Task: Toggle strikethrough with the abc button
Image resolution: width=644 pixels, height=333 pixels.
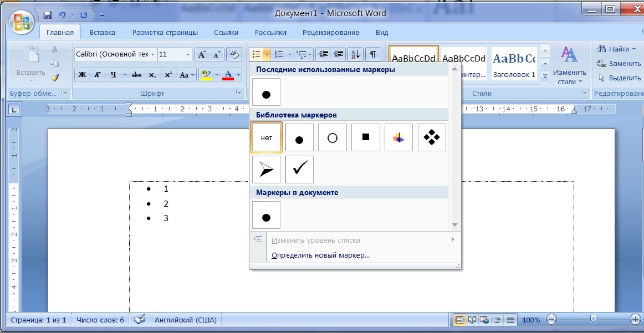Action: [136, 75]
